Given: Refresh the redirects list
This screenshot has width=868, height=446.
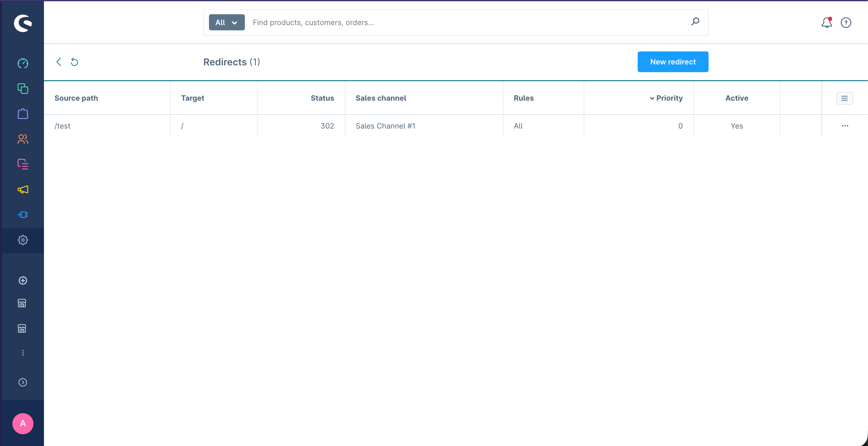Looking at the screenshot, I should click(75, 62).
